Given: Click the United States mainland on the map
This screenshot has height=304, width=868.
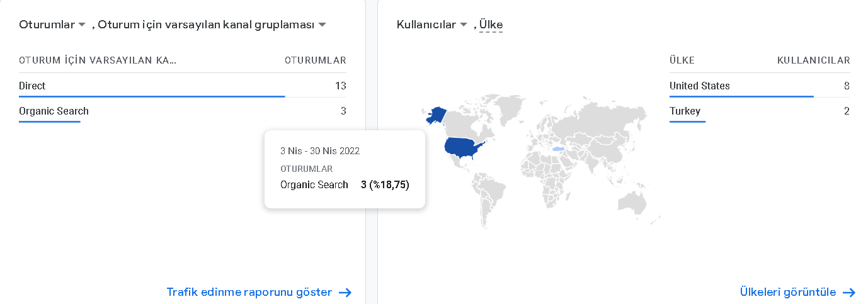Looking at the screenshot, I should click(466, 148).
